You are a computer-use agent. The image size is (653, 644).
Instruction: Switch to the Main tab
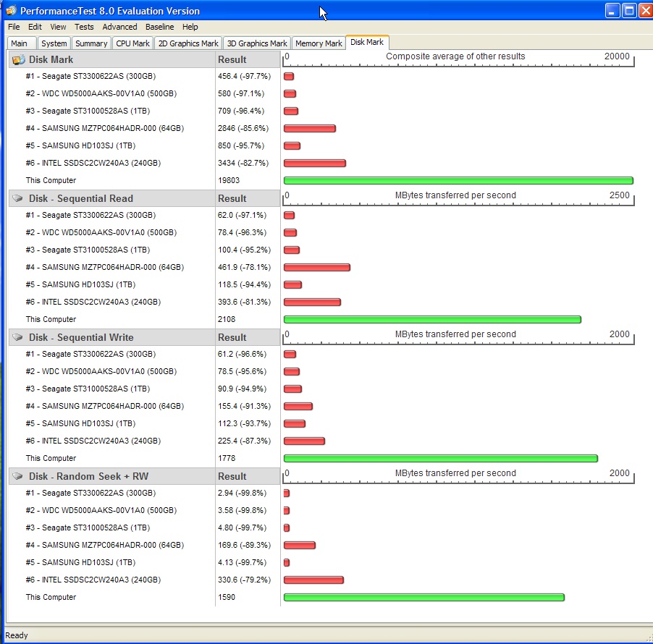click(x=21, y=43)
